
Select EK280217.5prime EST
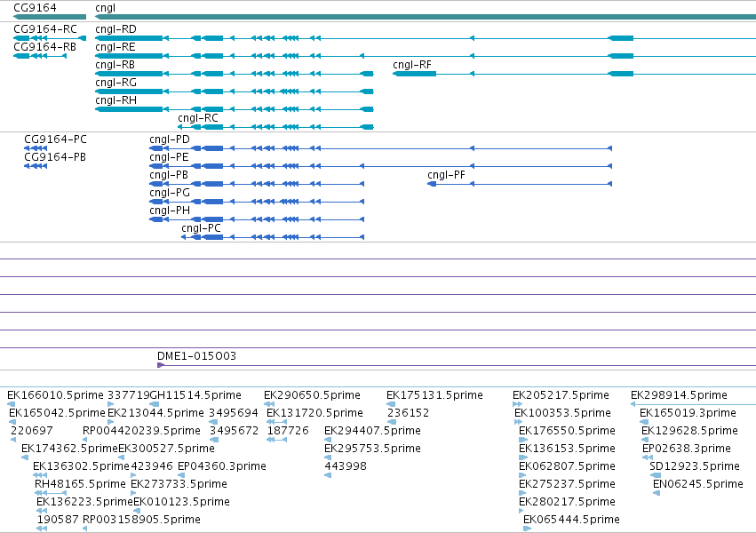point(567,502)
